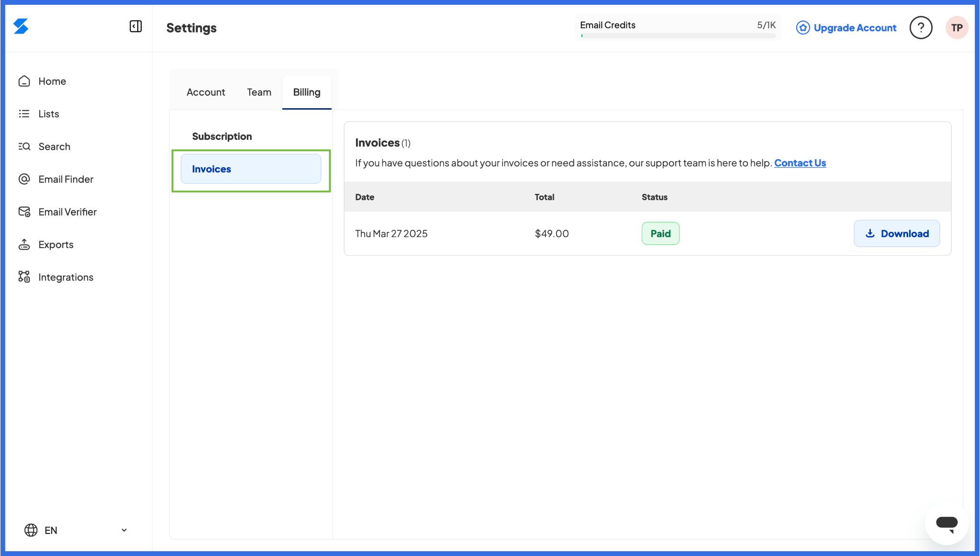This screenshot has width=980, height=556.
Task: Expand the EN language dropdown
Action: (76, 530)
